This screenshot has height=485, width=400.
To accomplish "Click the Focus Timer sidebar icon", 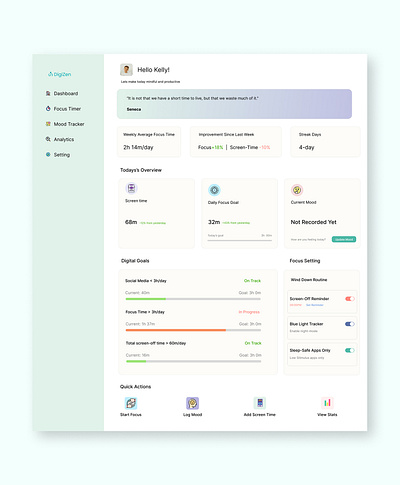I will point(48,109).
